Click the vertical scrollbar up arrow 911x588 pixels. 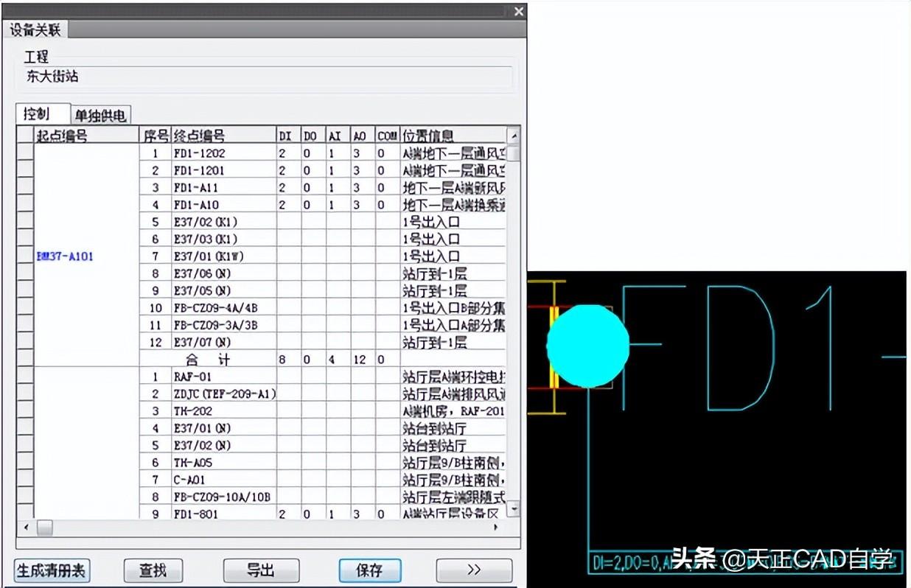[x=514, y=136]
